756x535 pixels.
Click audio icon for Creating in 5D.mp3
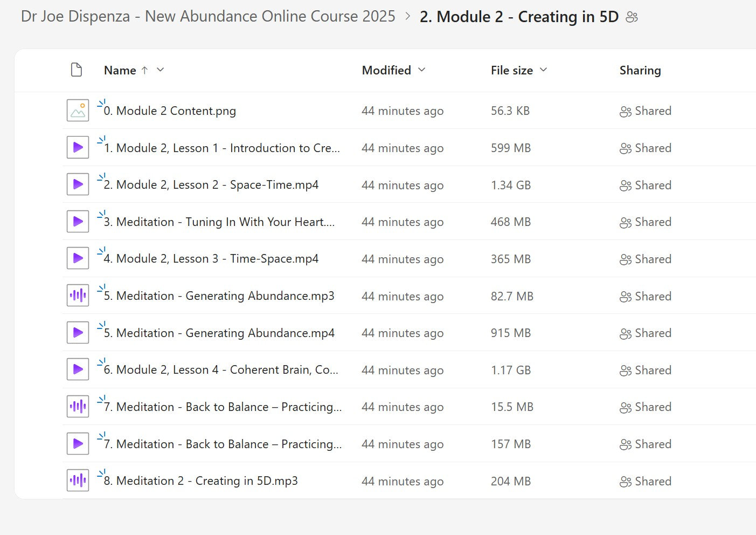[78, 481]
